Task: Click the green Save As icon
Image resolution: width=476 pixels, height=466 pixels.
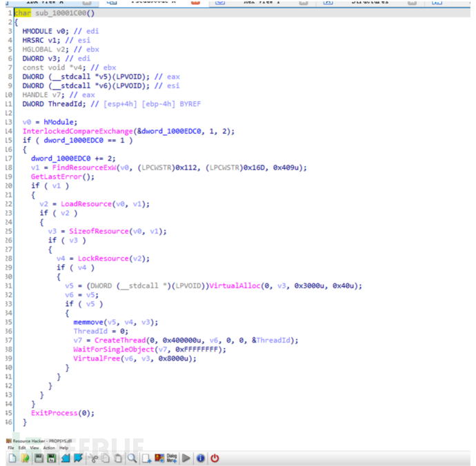Action: tap(52, 458)
